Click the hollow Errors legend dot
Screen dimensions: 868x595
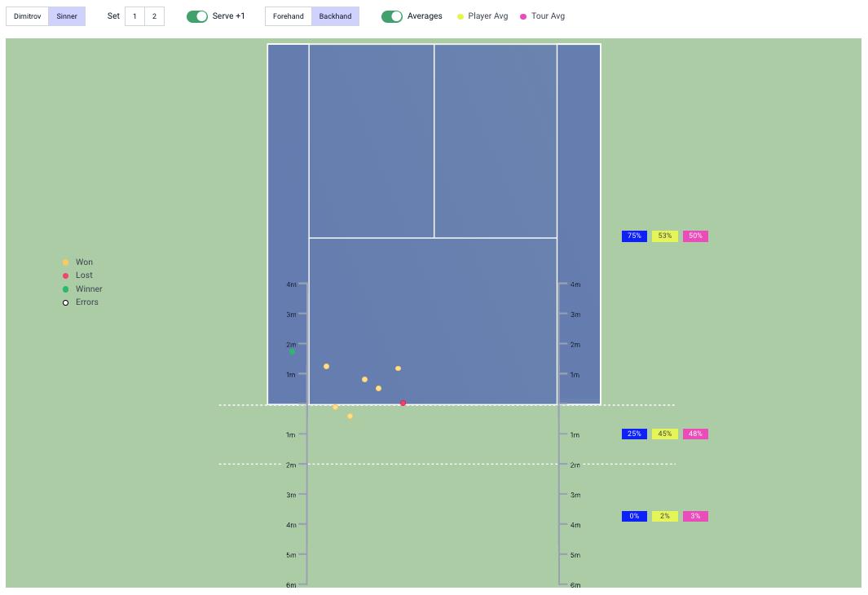tap(66, 302)
